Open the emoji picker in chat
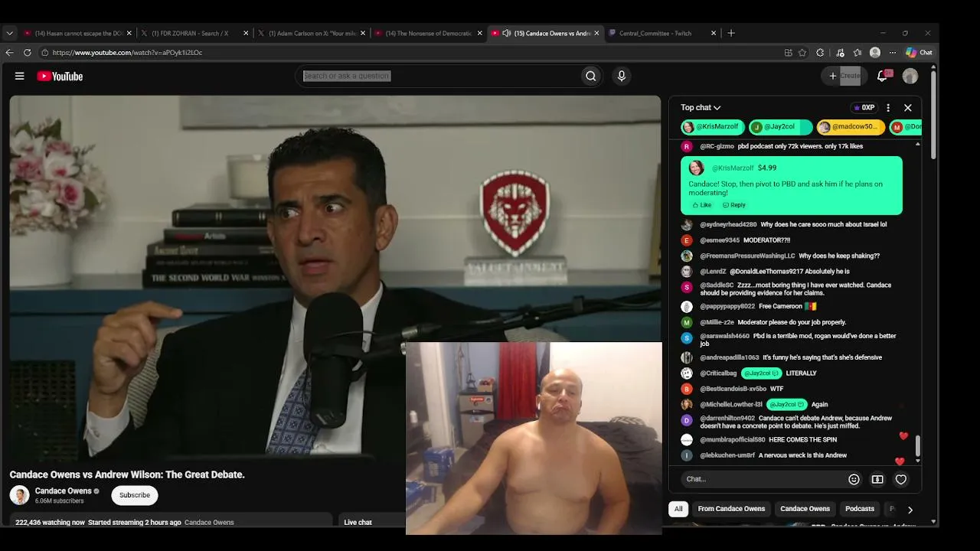Image resolution: width=980 pixels, height=551 pixels. tap(854, 479)
